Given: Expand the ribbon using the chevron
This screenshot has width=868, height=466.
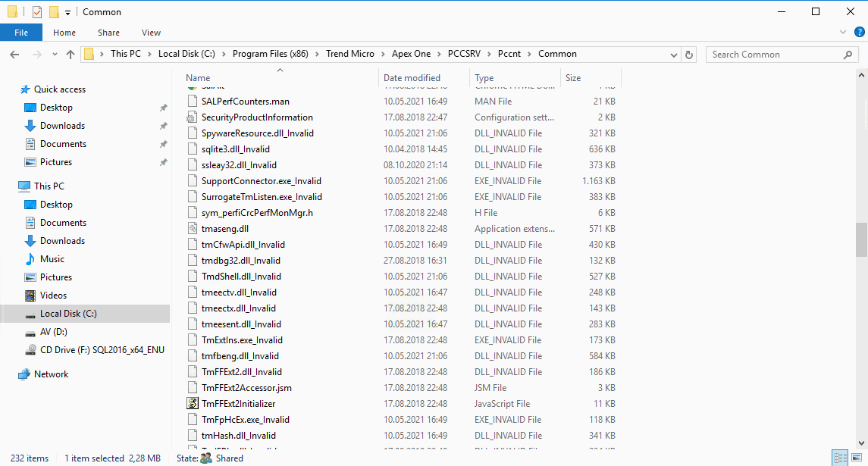Looking at the screenshot, I should 844,33.
